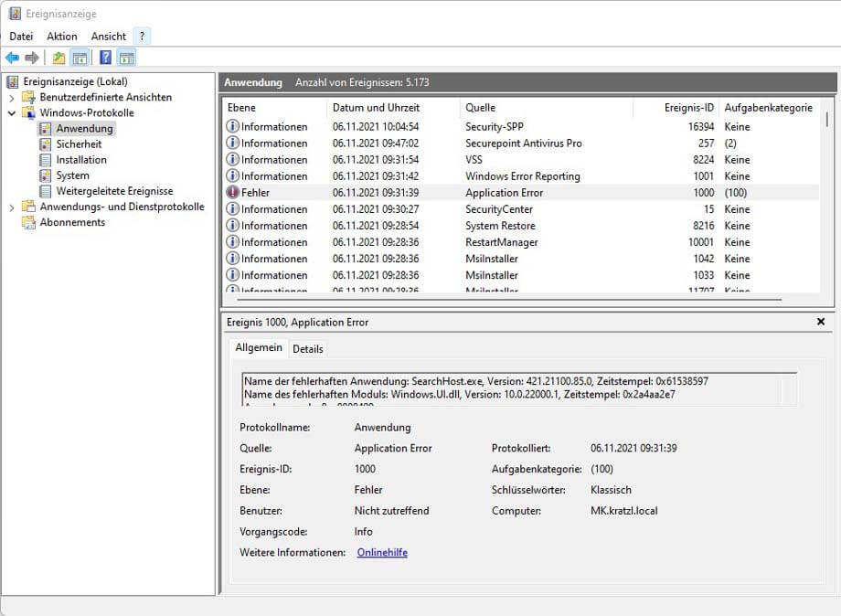Sort by Datum und Uhrzeit column header
This screenshot has width=841, height=616.
click(x=393, y=108)
